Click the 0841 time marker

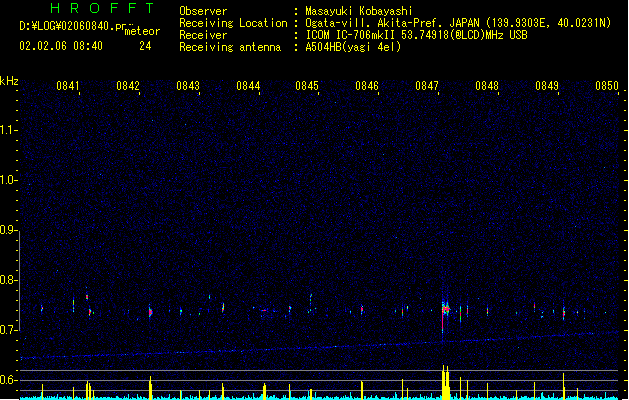(68, 86)
